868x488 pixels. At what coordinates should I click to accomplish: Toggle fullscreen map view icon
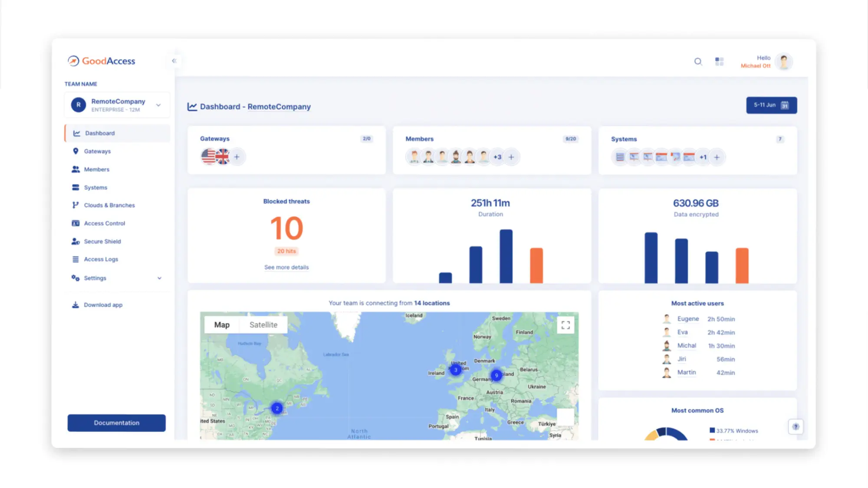pyautogui.click(x=566, y=325)
